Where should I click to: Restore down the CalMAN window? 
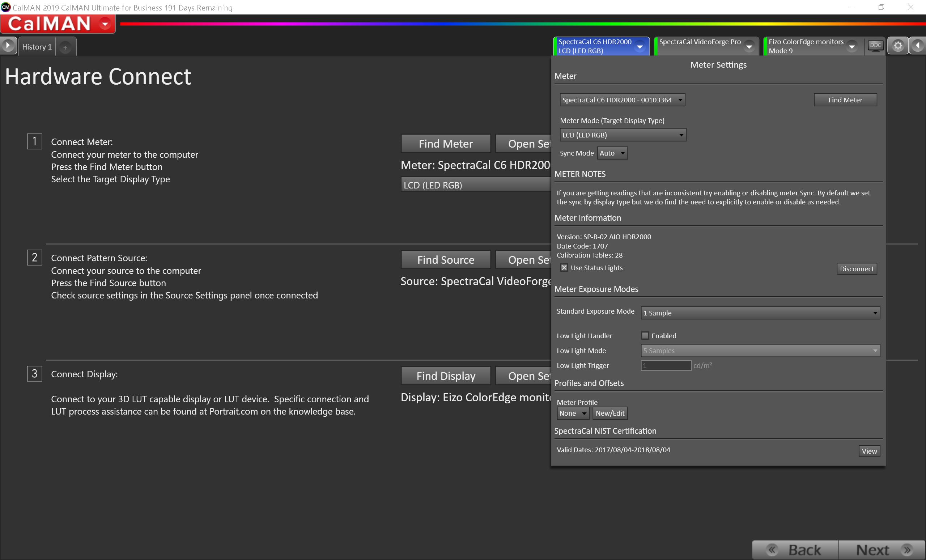point(881,7)
